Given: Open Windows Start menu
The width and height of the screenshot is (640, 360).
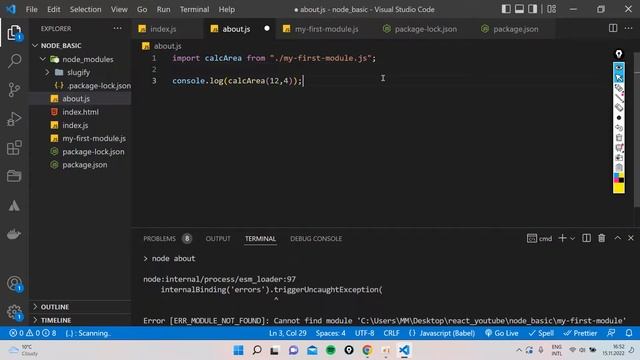Looking at the screenshot, I should [238, 350].
